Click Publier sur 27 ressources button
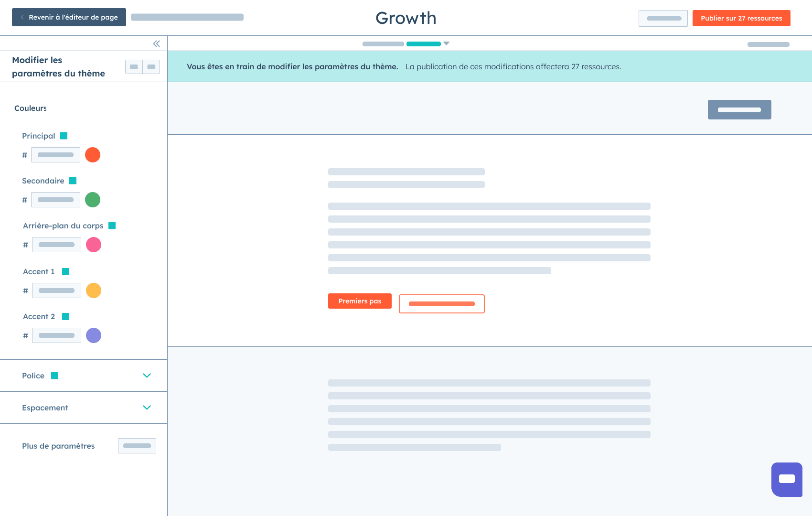Screen dimensions: 812x516 tap(741, 18)
